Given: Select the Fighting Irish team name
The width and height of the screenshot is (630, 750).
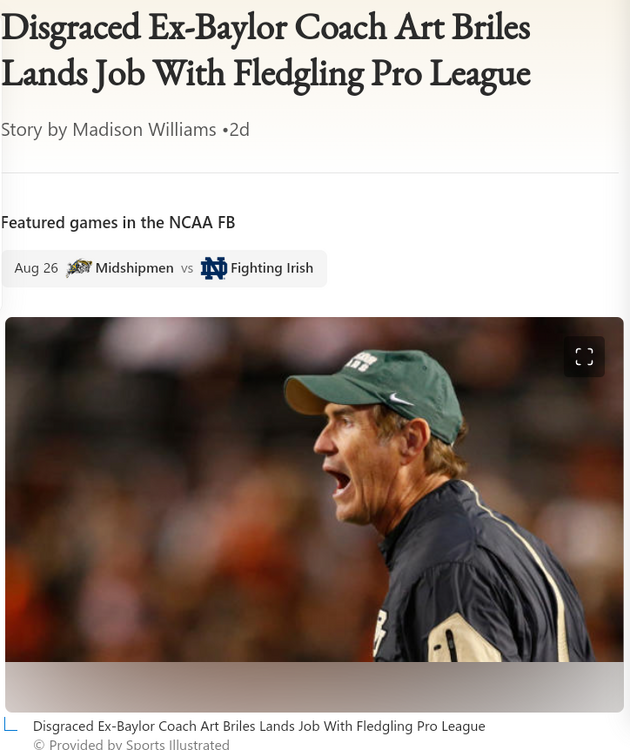Looking at the screenshot, I should pyautogui.click(x=272, y=268).
